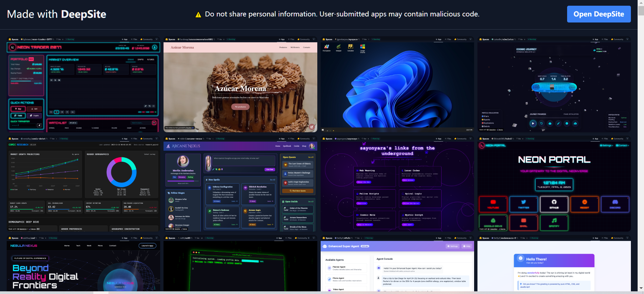Click the Arcane Nexus user avatar icon
The image size is (644, 294).
(x=312, y=146)
